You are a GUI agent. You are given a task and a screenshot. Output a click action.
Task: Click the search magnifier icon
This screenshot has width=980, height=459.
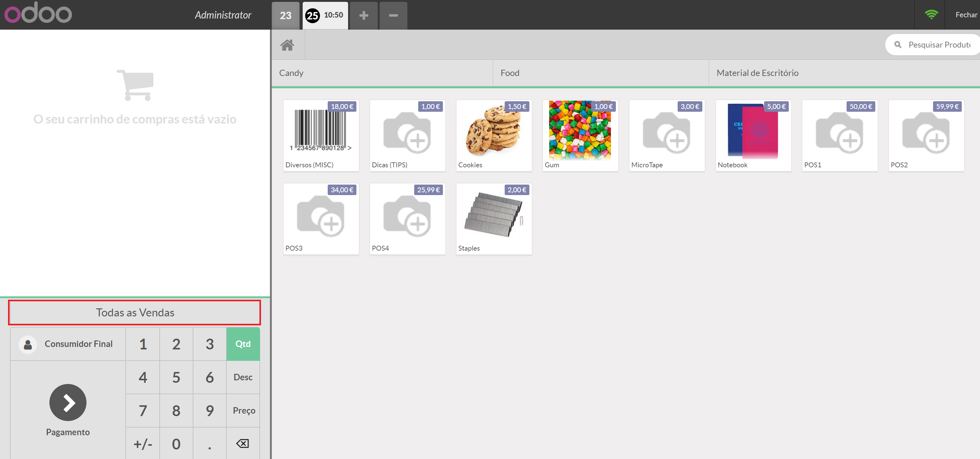click(x=898, y=45)
